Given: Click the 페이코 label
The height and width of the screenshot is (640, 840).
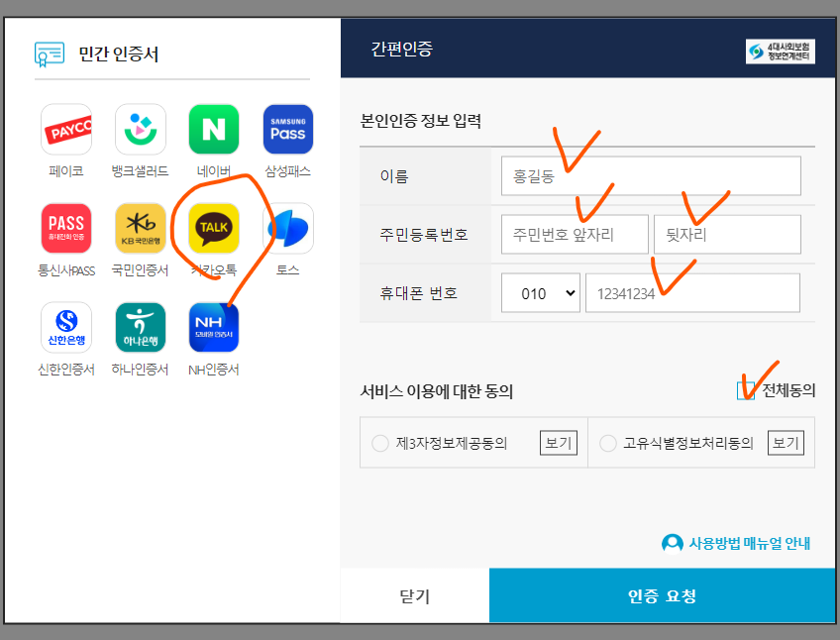Looking at the screenshot, I should click(x=66, y=171).
